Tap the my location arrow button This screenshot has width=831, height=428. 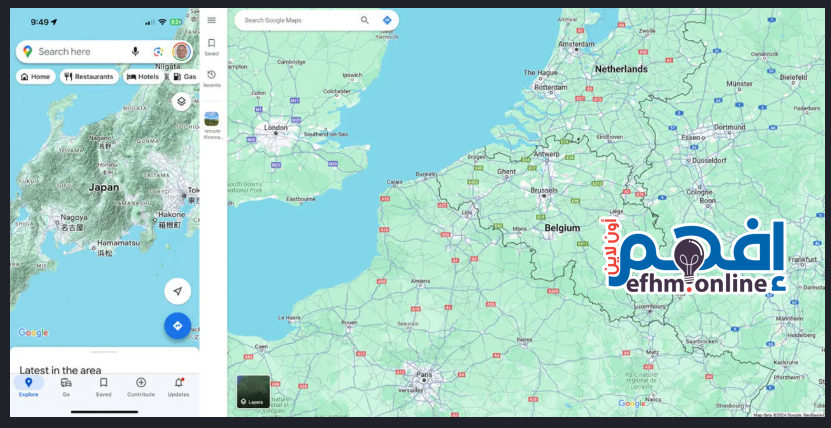coord(178,291)
